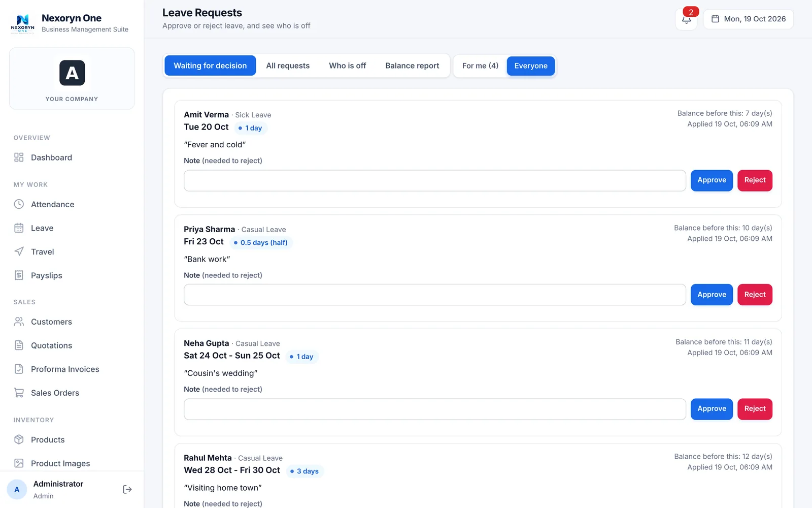Click the Administrator user avatar
The height and width of the screenshot is (508, 812).
(17, 490)
